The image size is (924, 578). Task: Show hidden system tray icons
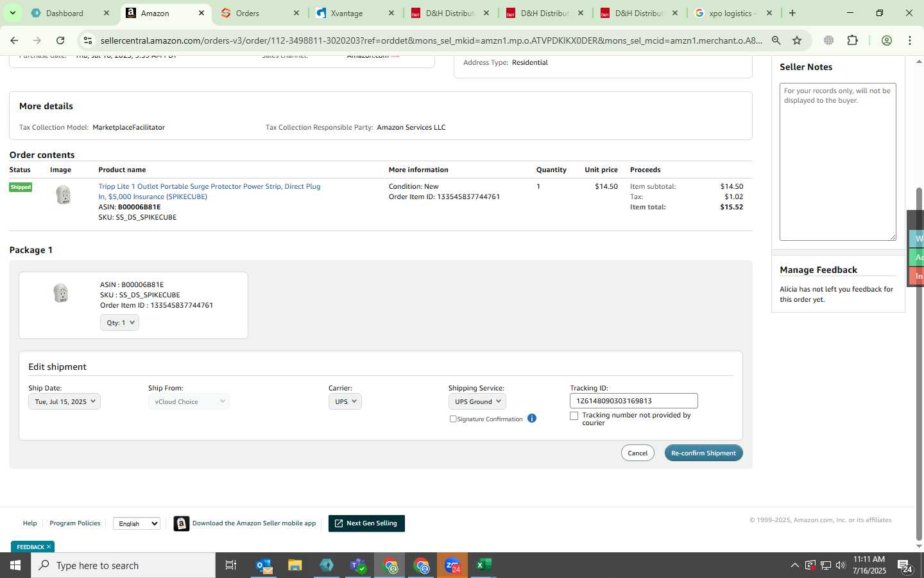click(795, 565)
